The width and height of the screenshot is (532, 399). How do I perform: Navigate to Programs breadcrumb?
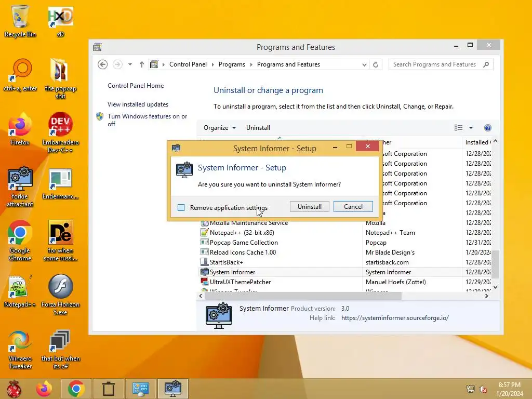coord(232,64)
